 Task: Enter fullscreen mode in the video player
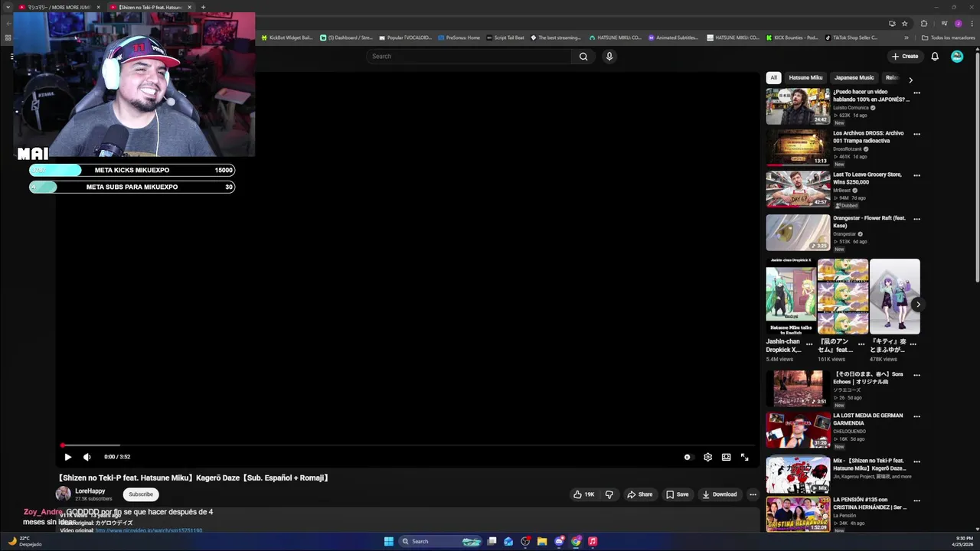744,457
